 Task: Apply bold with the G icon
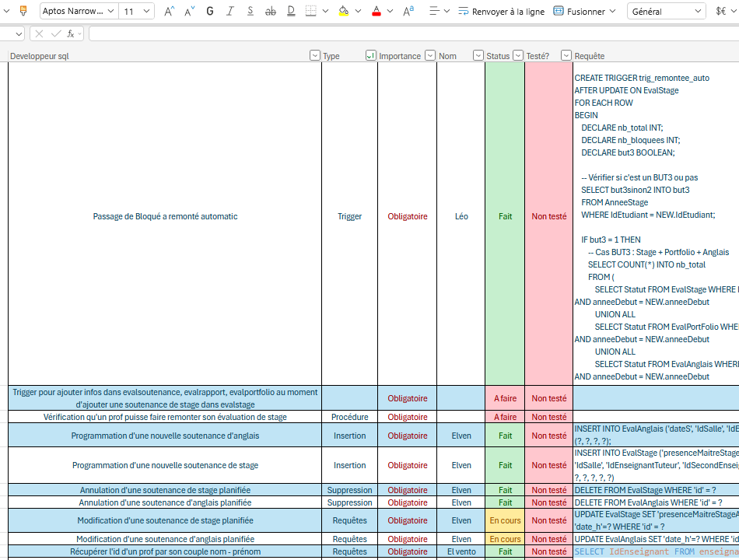[x=210, y=12]
